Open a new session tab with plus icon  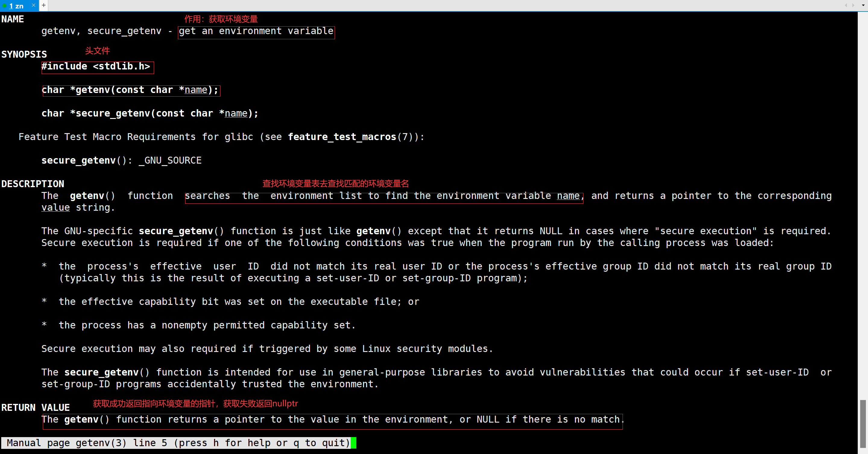43,5
